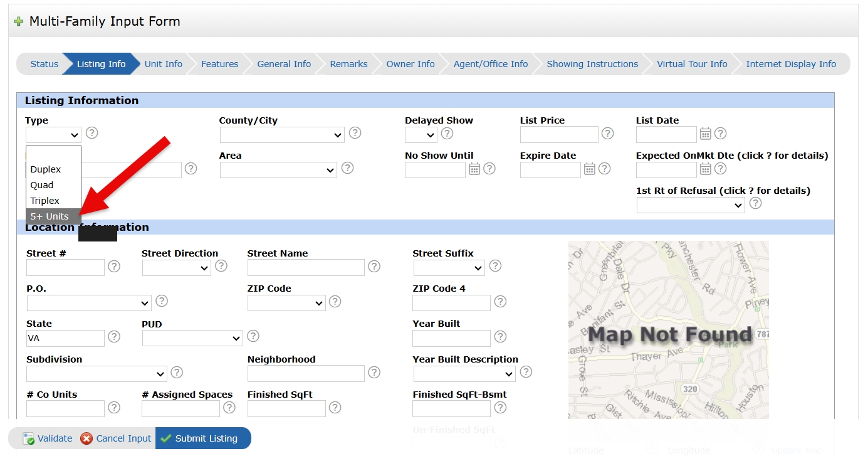Viewport: 868px width, 456px height.
Task: Click the Submit Listing button
Action: click(199, 438)
